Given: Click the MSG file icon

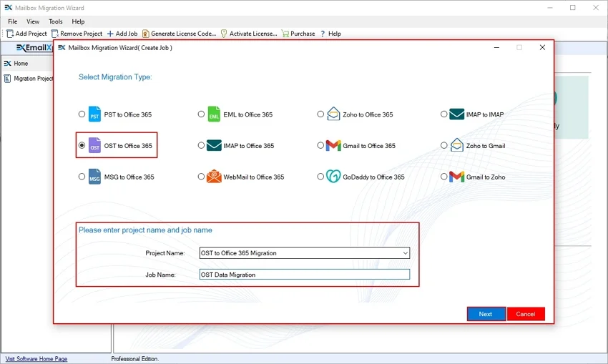Looking at the screenshot, I should (x=94, y=177).
